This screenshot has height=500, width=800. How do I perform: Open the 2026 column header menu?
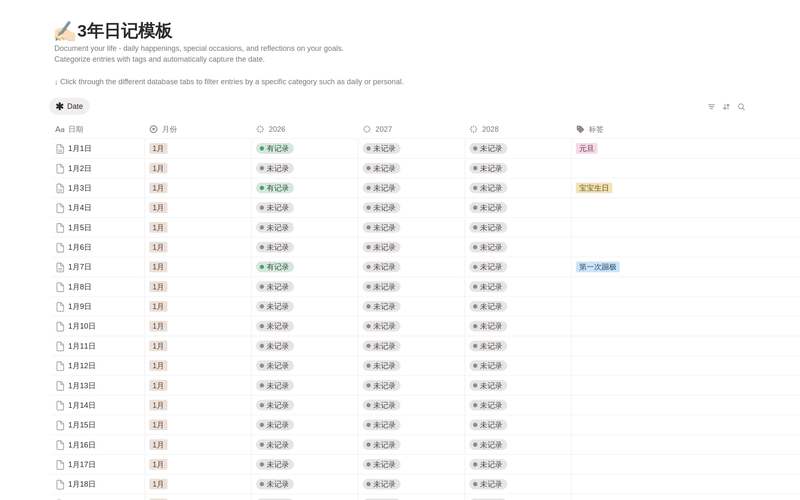[x=276, y=129]
